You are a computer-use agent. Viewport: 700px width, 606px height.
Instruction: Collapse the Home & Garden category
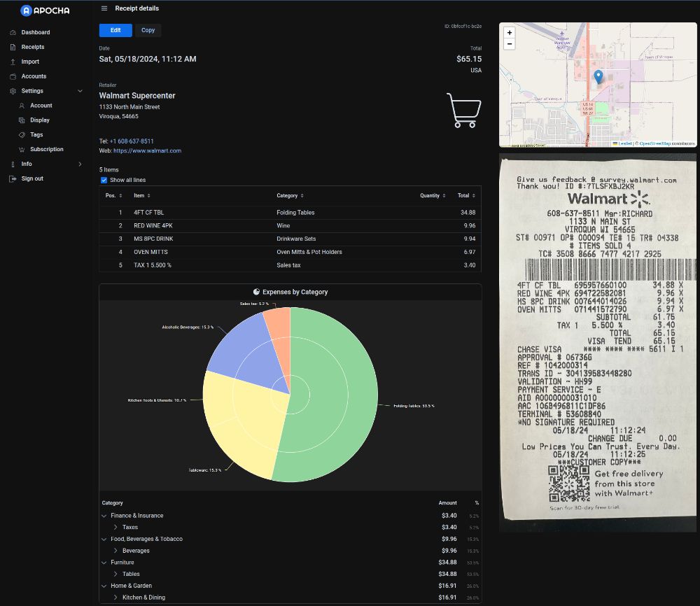pyautogui.click(x=104, y=586)
